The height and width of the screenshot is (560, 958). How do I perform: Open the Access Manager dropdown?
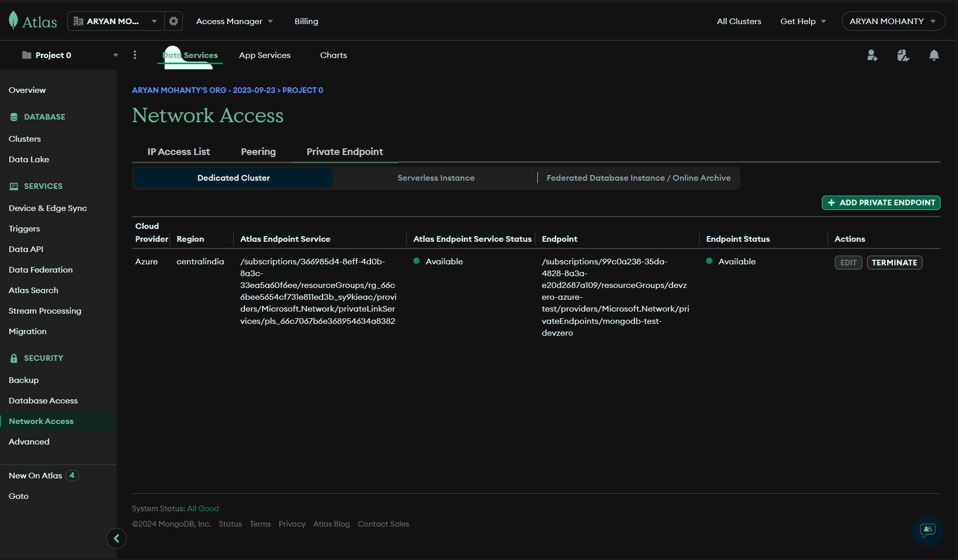[x=235, y=21]
